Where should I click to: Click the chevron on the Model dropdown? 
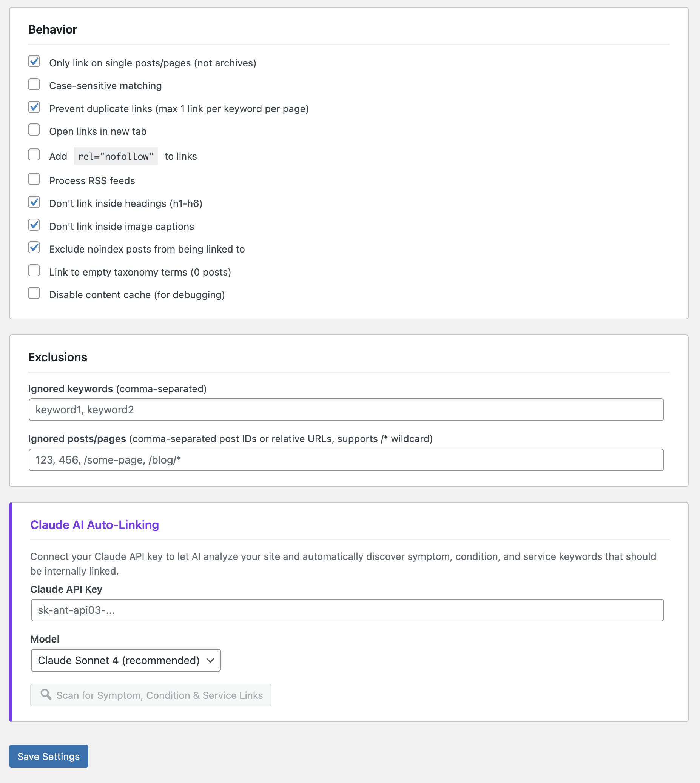coord(210,660)
